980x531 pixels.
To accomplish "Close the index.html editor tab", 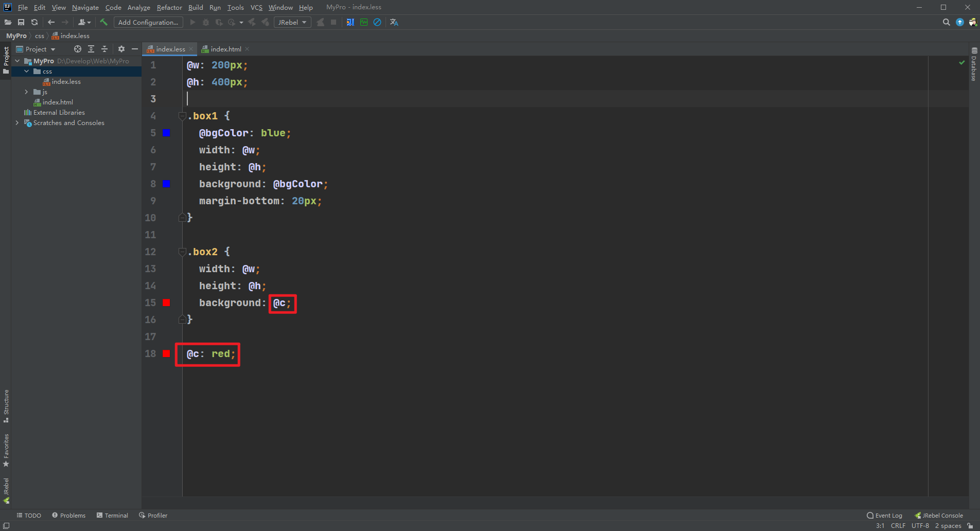I will (x=247, y=49).
